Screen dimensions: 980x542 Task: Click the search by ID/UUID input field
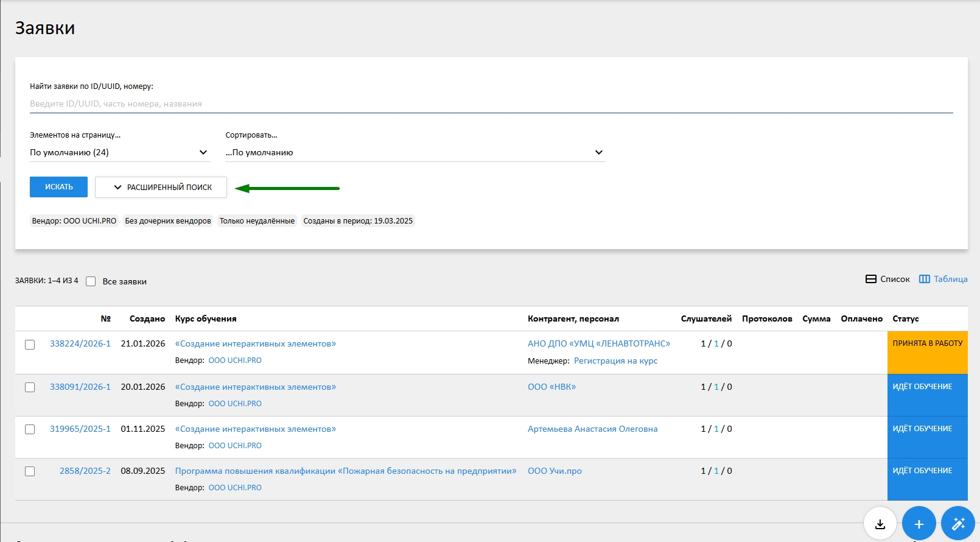491,104
